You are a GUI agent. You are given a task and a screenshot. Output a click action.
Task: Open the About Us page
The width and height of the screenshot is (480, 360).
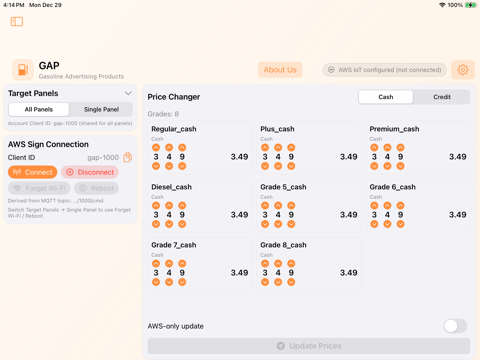(280, 70)
